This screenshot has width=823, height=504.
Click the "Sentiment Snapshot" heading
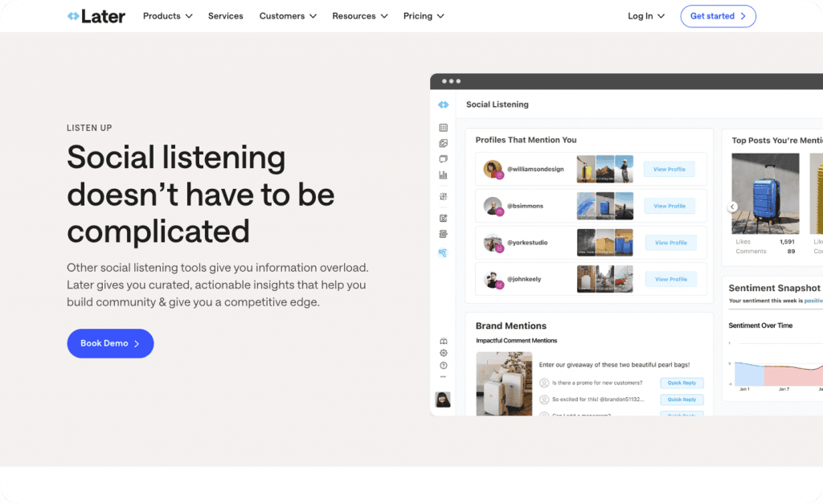(x=774, y=289)
